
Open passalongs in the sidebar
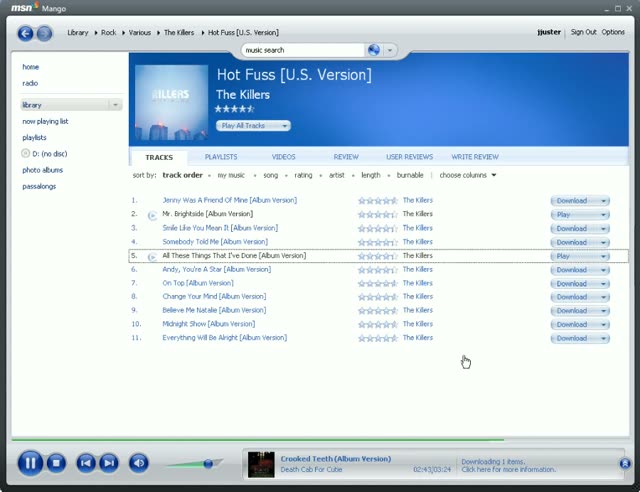tap(39, 186)
